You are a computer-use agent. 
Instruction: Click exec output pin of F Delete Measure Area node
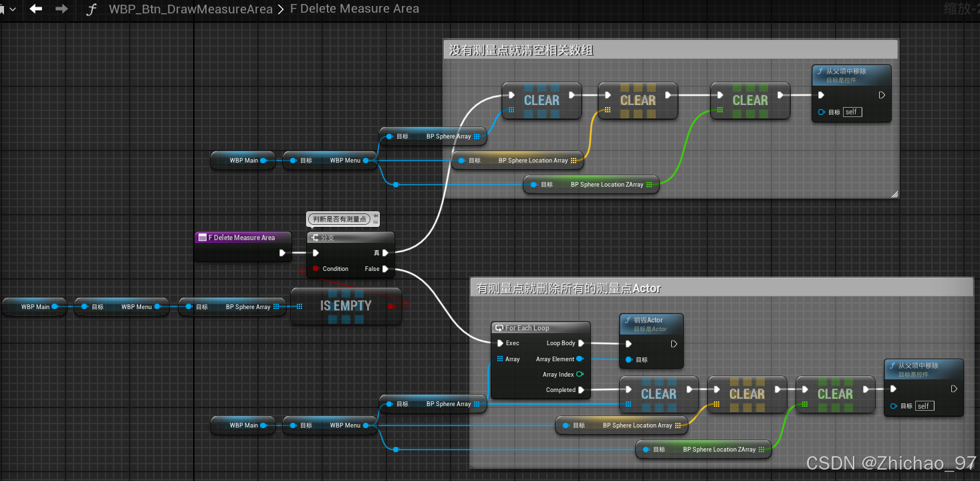[283, 253]
